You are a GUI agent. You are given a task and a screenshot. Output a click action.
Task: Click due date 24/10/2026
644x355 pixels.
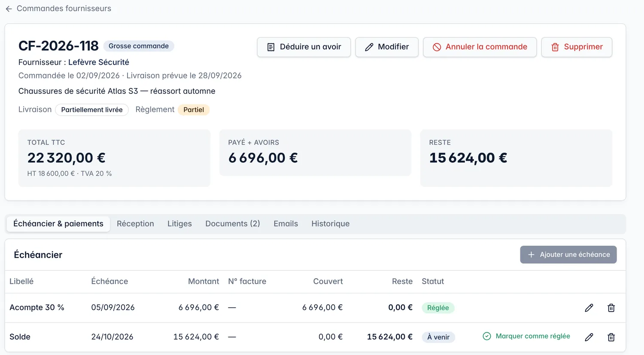[x=112, y=337]
